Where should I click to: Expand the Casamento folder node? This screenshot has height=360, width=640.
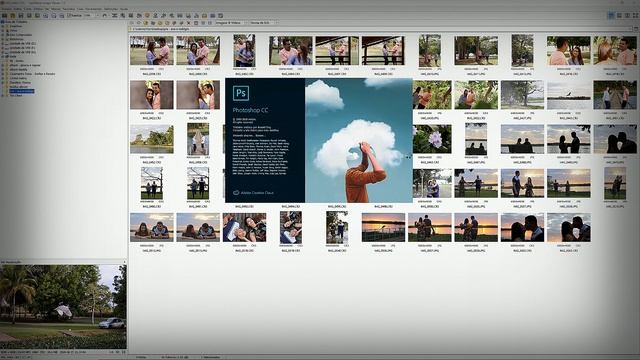[x=3, y=74]
